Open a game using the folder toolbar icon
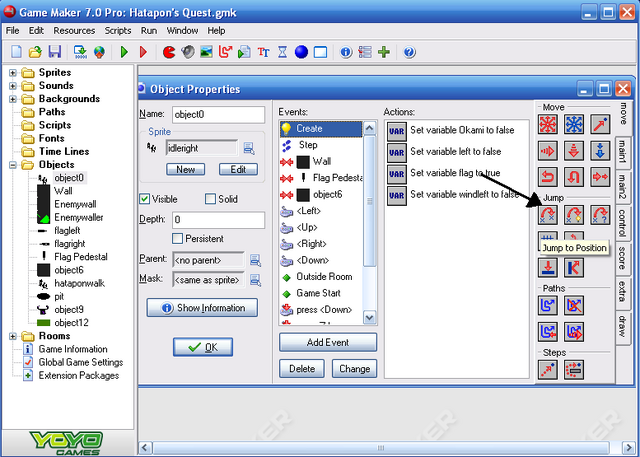This screenshot has width=640, height=457. pos(35,52)
